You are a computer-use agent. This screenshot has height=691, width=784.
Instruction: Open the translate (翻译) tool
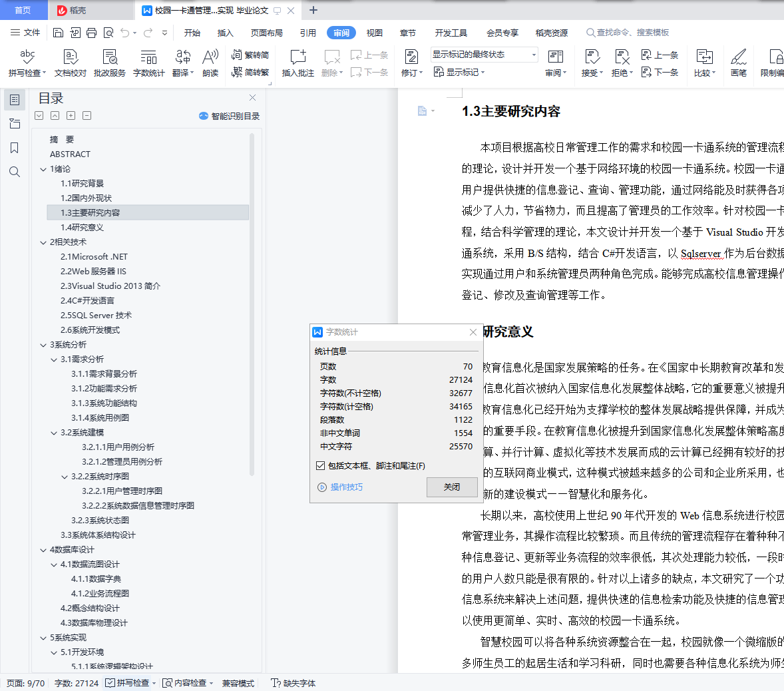point(182,63)
